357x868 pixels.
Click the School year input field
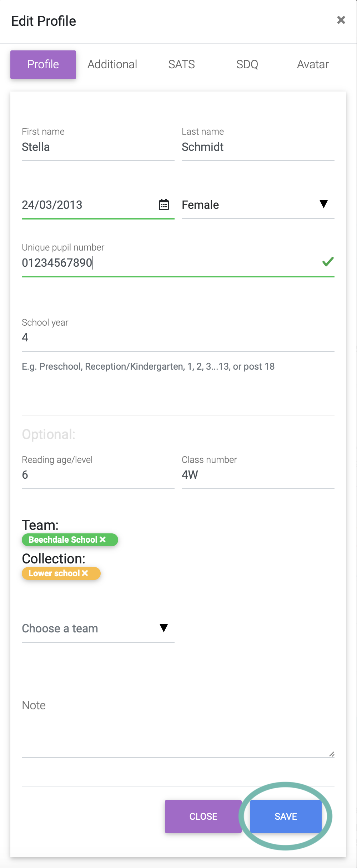pos(178,337)
